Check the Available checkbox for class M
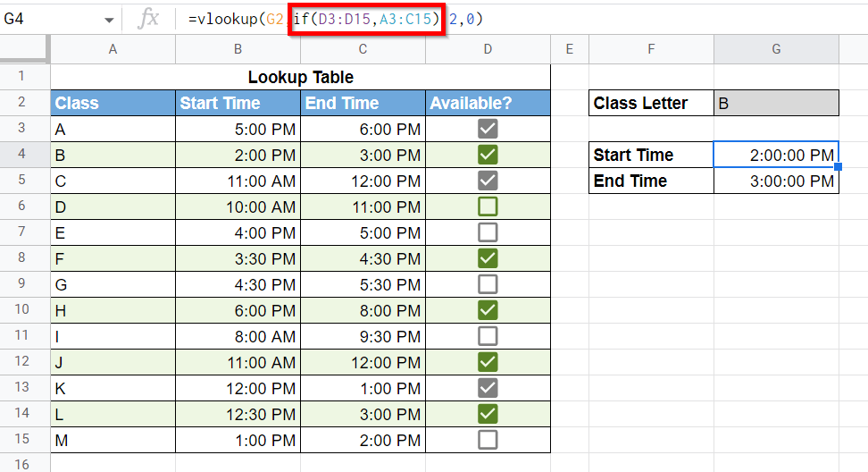The width and height of the screenshot is (868, 472). tap(488, 440)
